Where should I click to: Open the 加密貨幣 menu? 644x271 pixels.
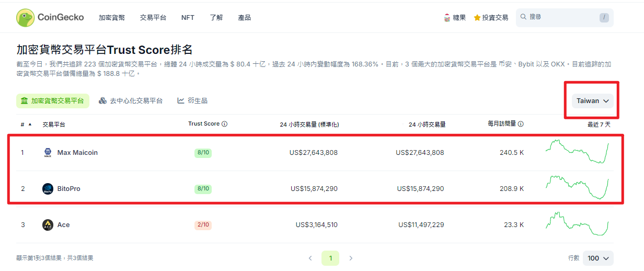[112, 17]
